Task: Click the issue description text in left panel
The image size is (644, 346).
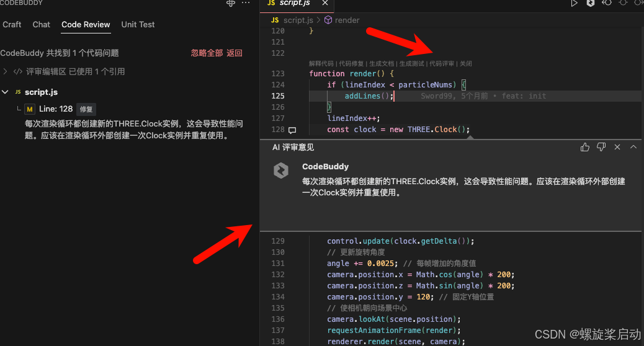Action: [x=133, y=130]
